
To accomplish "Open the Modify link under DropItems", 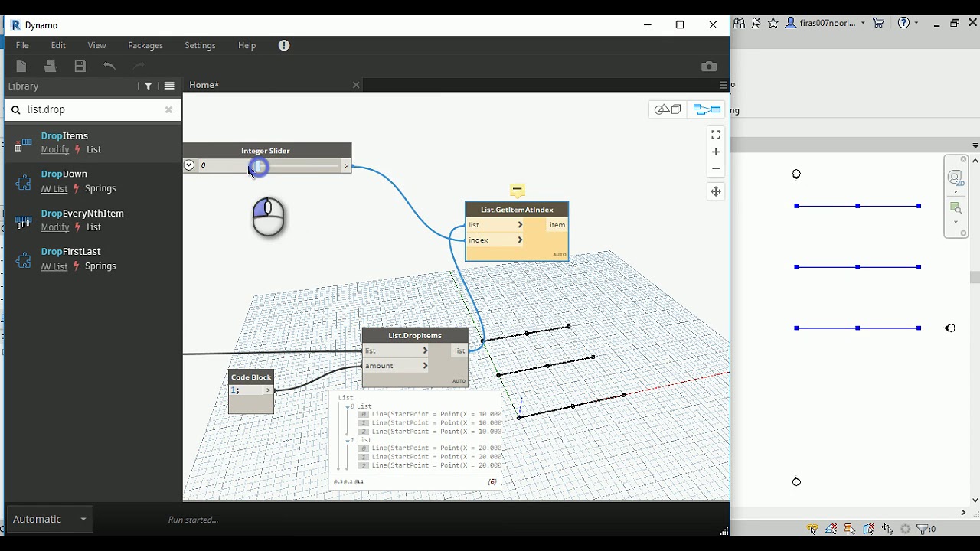I will pyautogui.click(x=55, y=149).
